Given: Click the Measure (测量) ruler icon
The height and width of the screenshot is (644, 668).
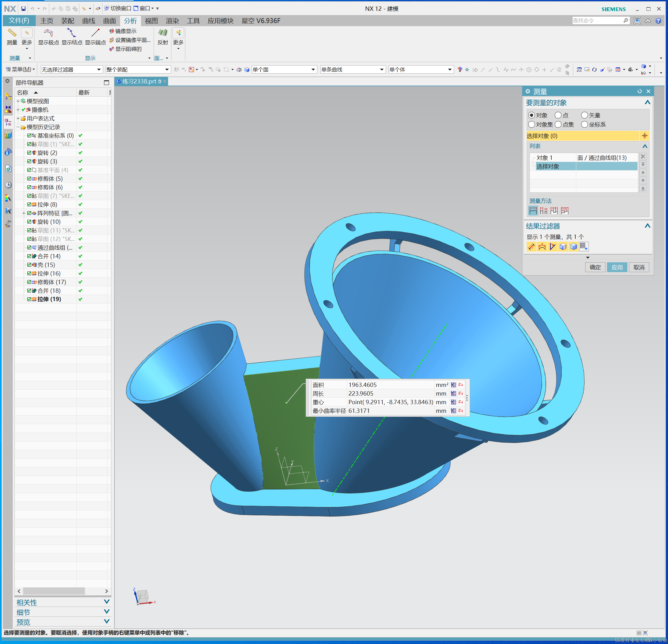Looking at the screenshot, I should pyautogui.click(x=12, y=33).
